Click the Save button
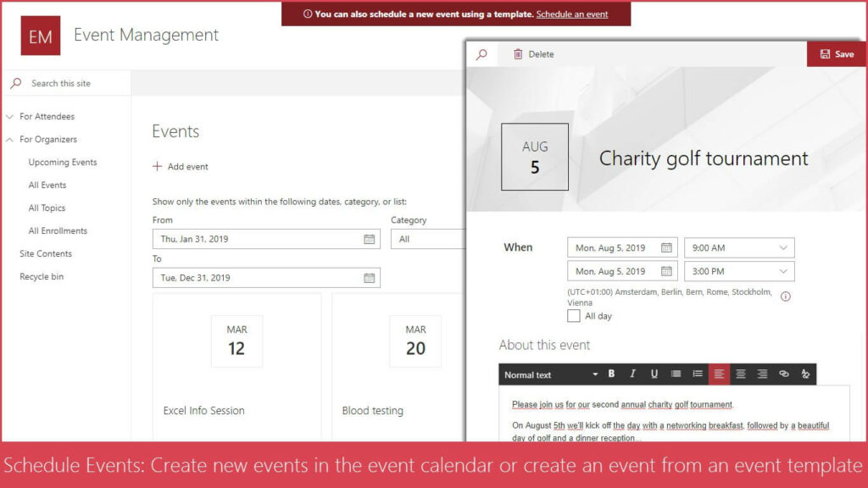 point(837,54)
